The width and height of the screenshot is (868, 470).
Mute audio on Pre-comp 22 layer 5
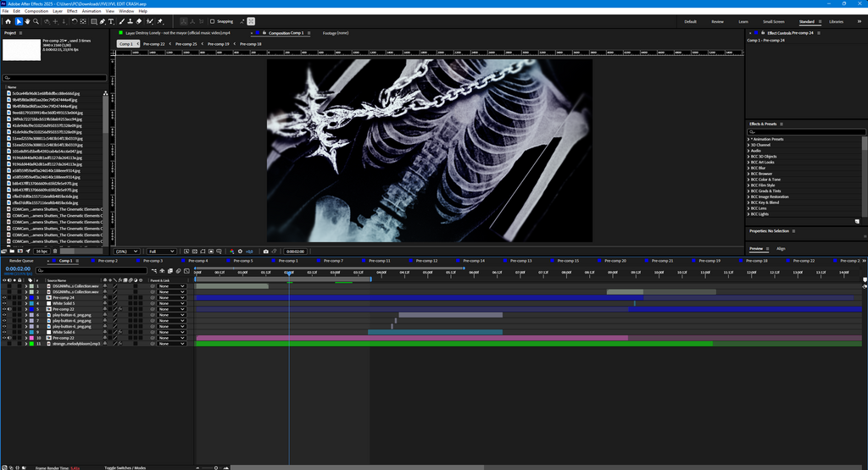(9, 309)
